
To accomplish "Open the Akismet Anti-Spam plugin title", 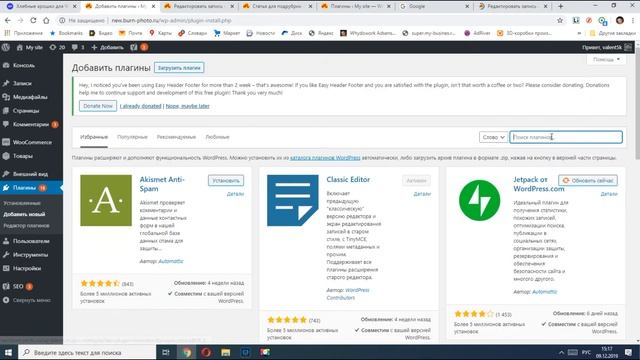I will 162,184.
